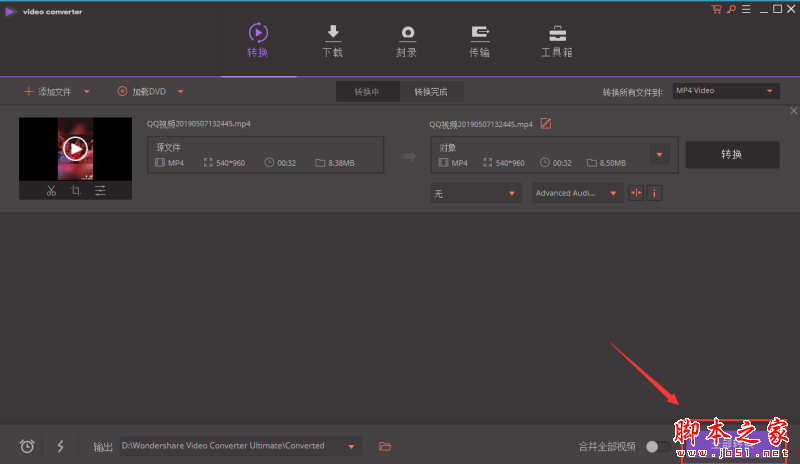Select the 转换完成 sub-tab
The image size is (800, 464).
tap(431, 92)
